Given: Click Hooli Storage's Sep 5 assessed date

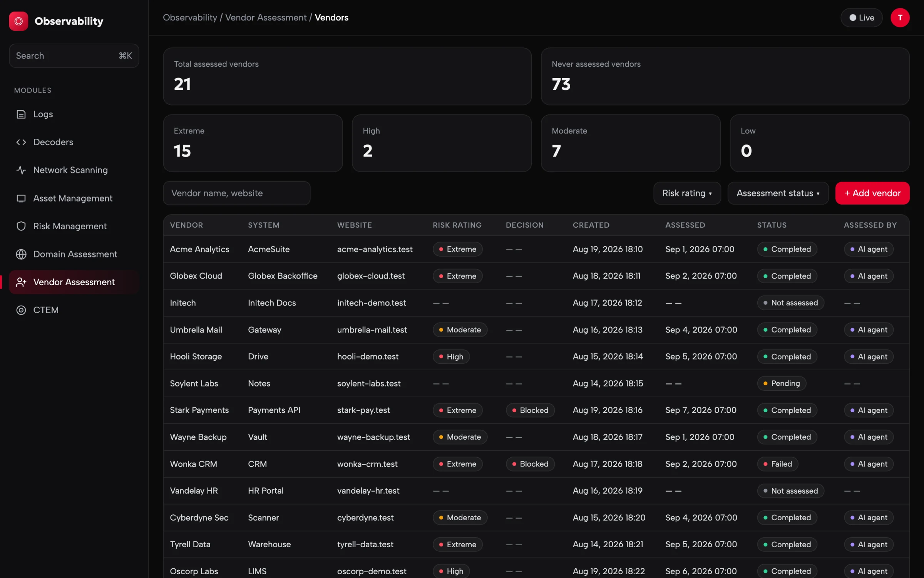Looking at the screenshot, I should [x=701, y=357].
